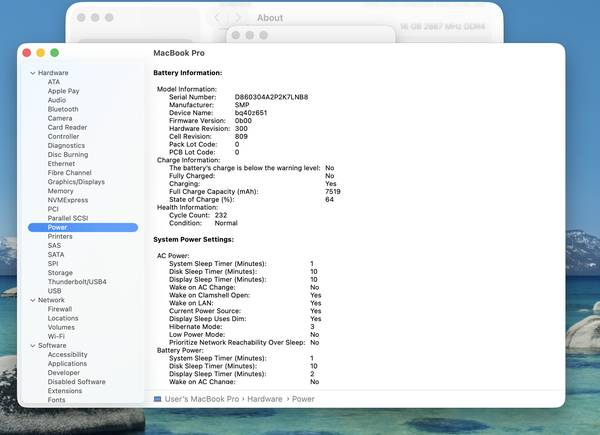Minimize the window with the yellow button
Screen dimensions: 600x435
[x=41, y=52]
